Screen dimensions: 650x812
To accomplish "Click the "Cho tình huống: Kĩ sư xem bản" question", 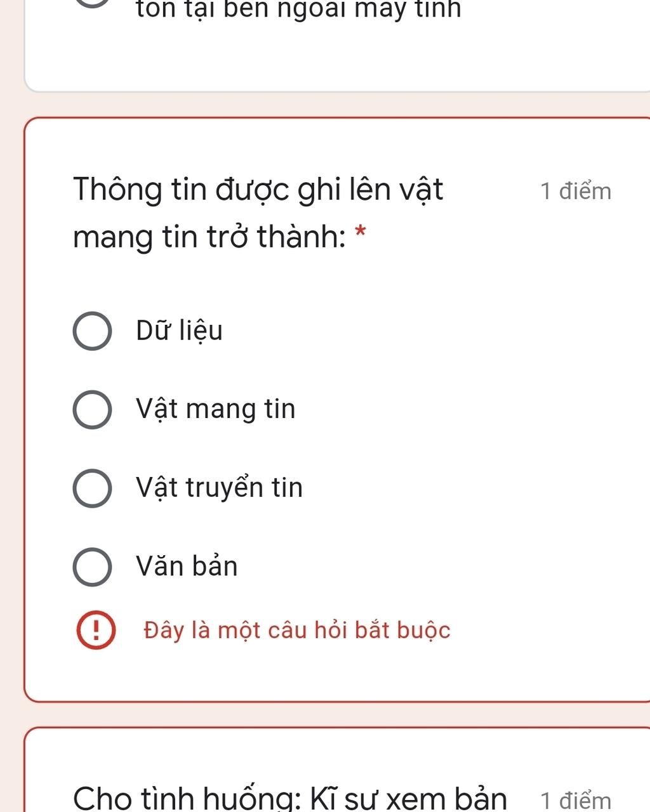I will (x=290, y=797).
